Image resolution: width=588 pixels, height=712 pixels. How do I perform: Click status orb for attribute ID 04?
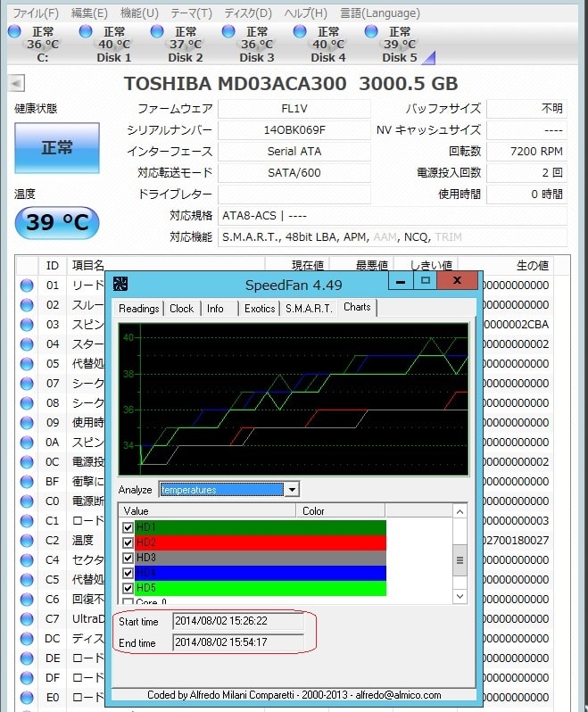click(27, 344)
